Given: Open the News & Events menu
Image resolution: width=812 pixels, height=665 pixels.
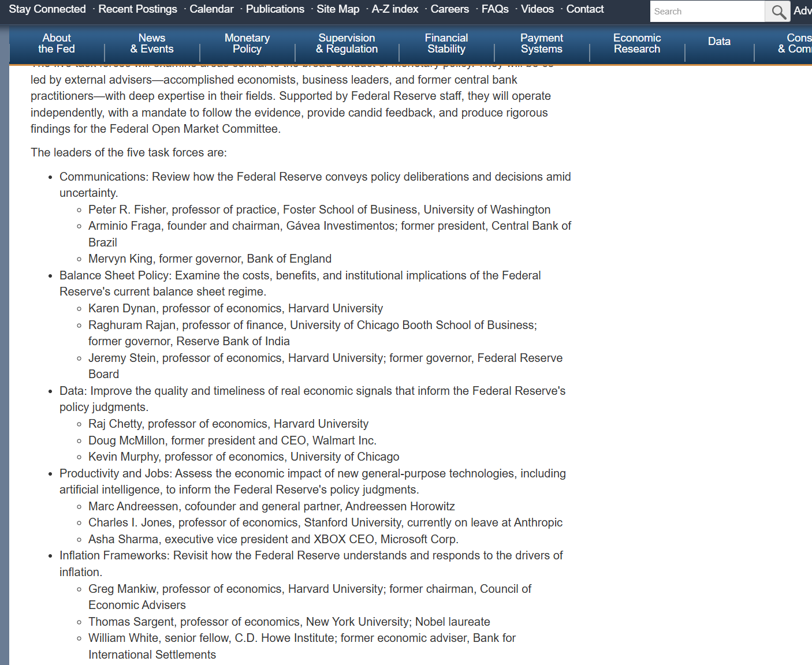Looking at the screenshot, I should pyautogui.click(x=152, y=43).
